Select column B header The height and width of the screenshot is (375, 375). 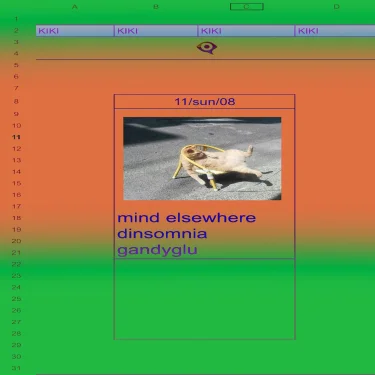[x=156, y=7]
